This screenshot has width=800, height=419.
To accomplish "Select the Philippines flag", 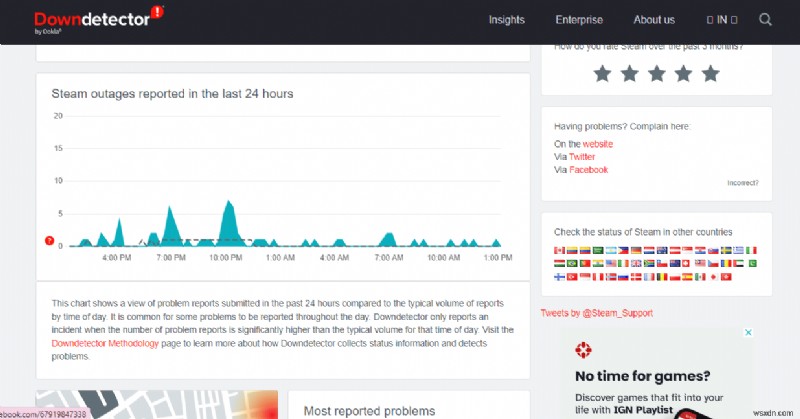I will (623, 250).
